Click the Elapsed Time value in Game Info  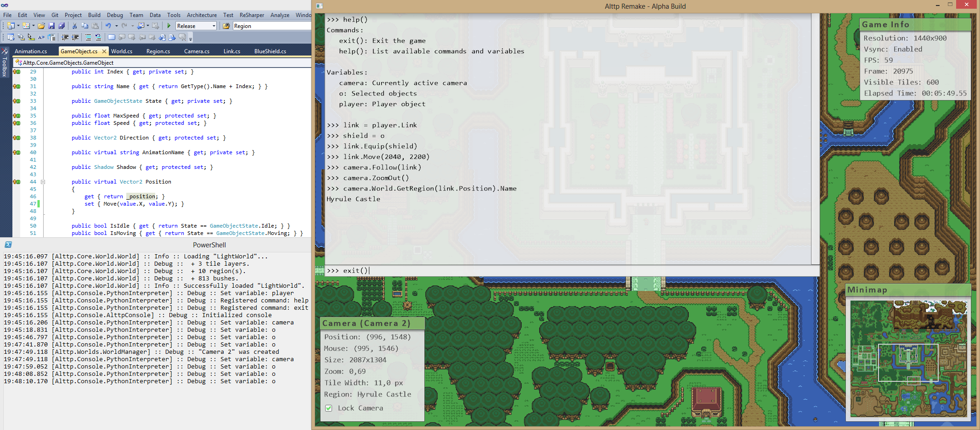point(944,93)
